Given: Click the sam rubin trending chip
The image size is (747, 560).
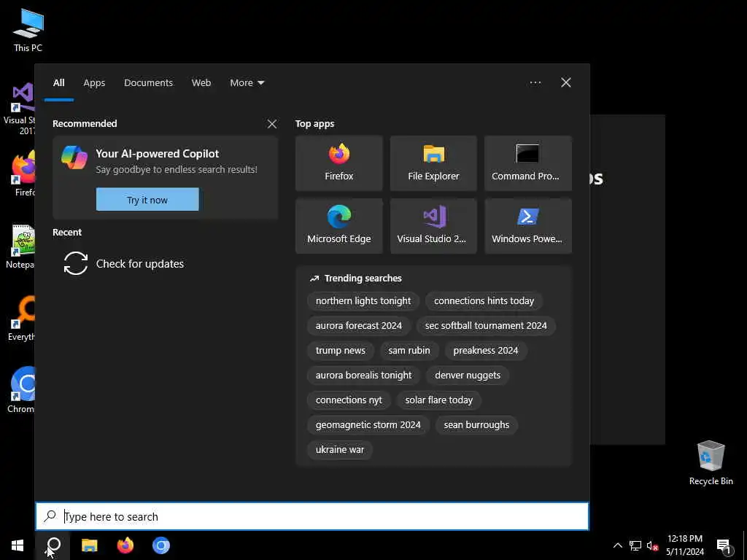Looking at the screenshot, I should [x=409, y=351].
